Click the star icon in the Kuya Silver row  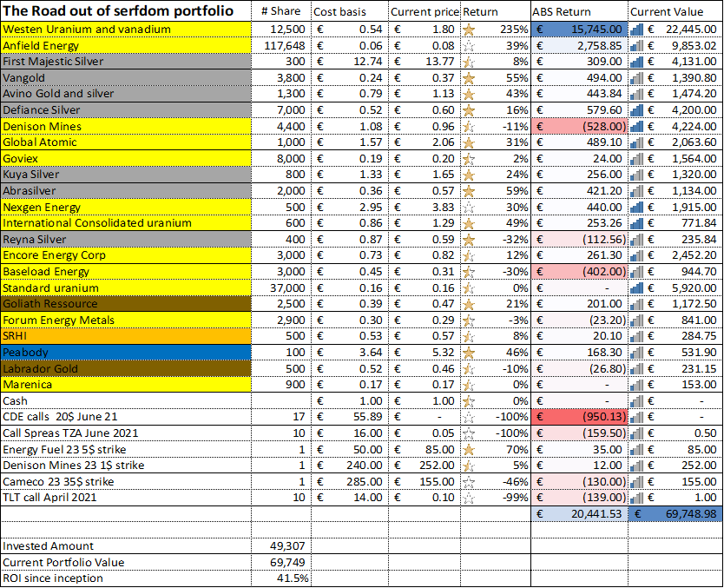pyautogui.click(x=469, y=175)
